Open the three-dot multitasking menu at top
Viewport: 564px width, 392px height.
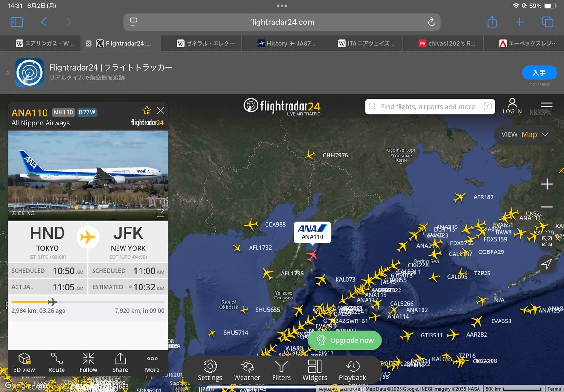pos(282,6)
